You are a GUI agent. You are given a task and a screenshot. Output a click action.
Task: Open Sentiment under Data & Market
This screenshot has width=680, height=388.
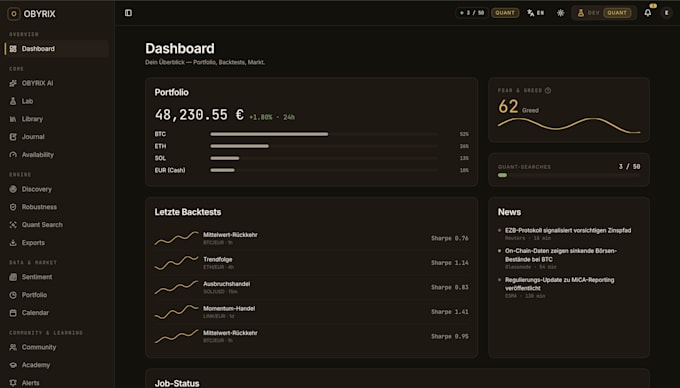[56, 277]
